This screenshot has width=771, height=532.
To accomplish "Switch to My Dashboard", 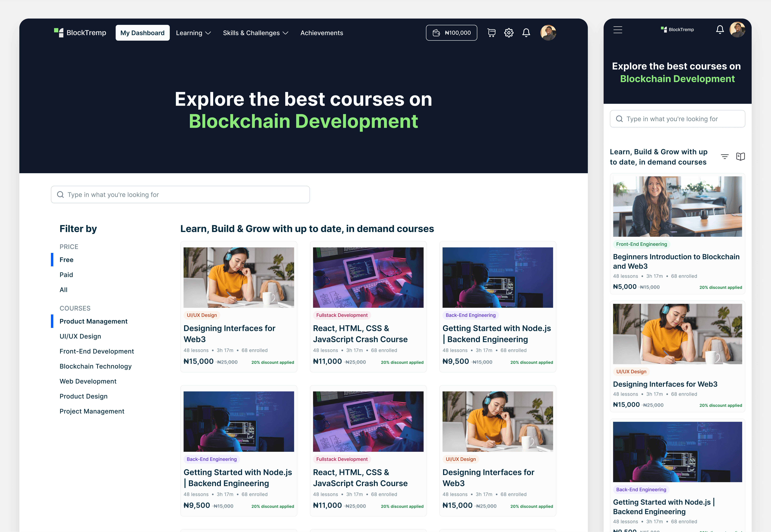I will (x=142, y=33).
